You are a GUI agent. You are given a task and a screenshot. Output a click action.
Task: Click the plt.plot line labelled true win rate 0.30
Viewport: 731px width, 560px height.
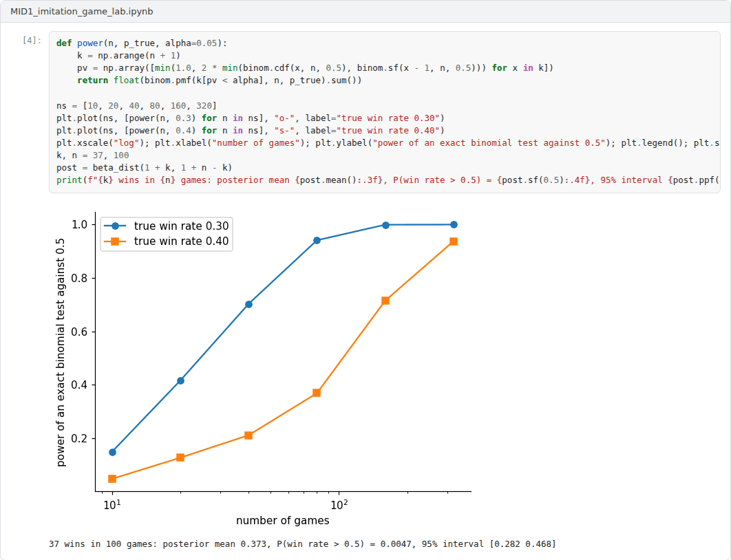point(251,118)
